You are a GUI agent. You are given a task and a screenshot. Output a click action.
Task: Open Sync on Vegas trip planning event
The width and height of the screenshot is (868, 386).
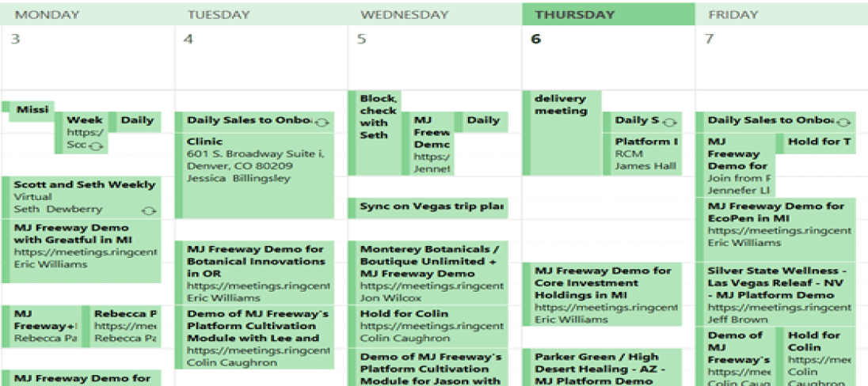click(x=428, y=208)
